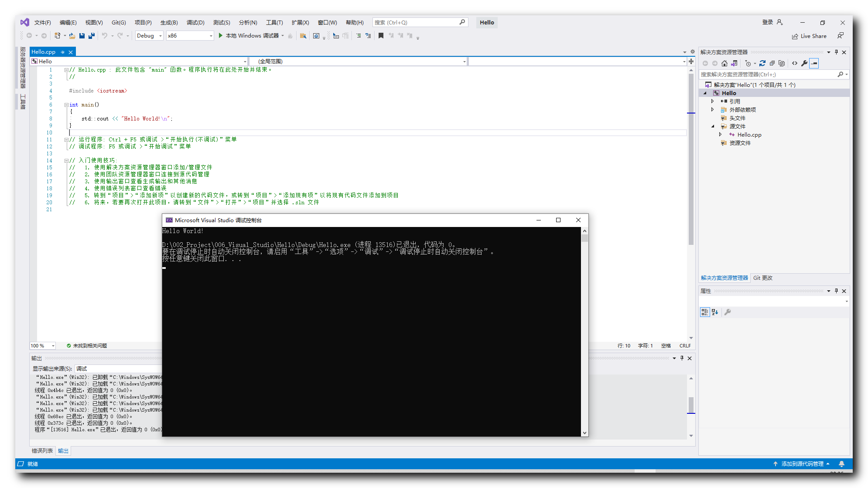Click the Save All files icon
This screenshot has height=488, width=868.
(92, 36)
